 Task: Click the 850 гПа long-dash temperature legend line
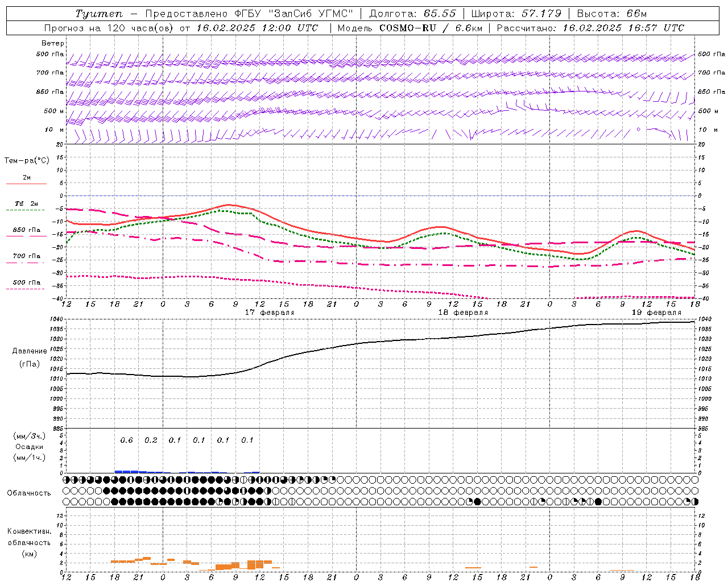coord(26,236)
